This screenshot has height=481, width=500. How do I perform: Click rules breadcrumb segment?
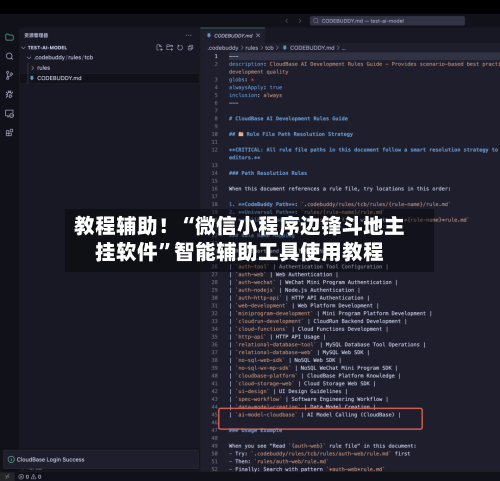tap(251, 48)
